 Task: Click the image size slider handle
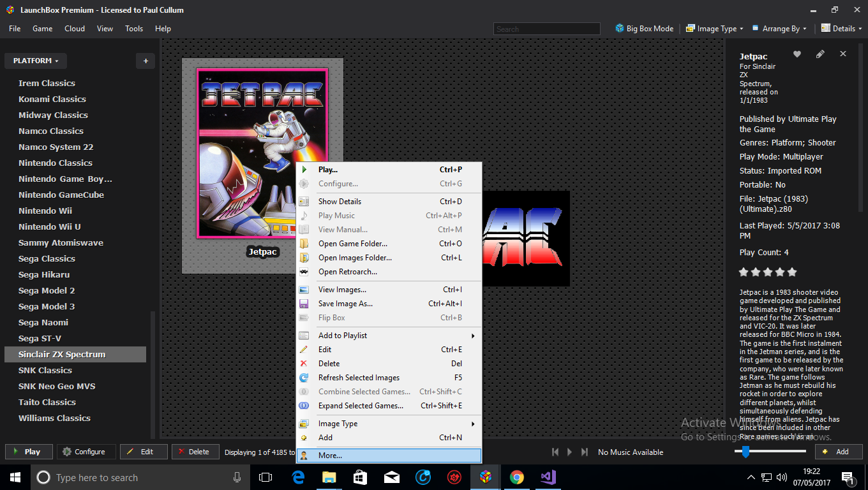pos(745,452)
